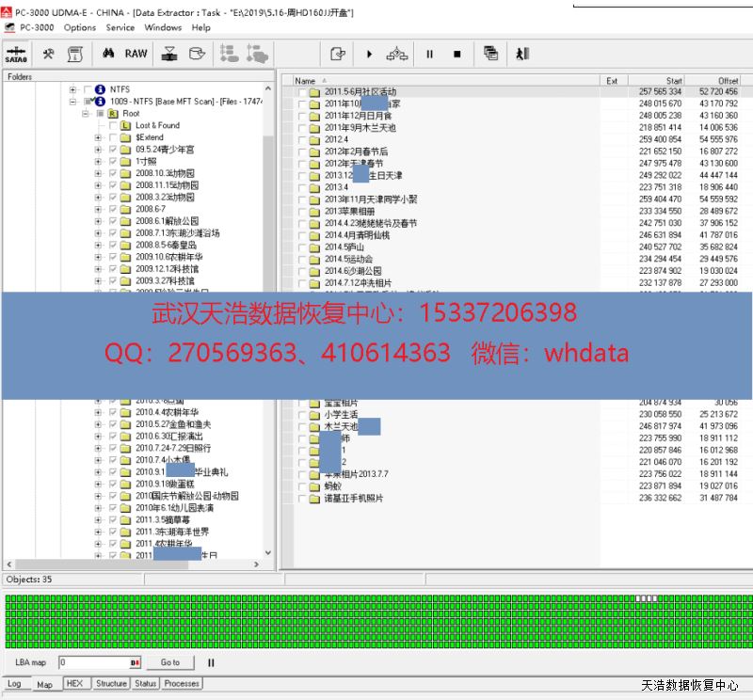Click the cascading windows toolbar icon

point(490,54)
